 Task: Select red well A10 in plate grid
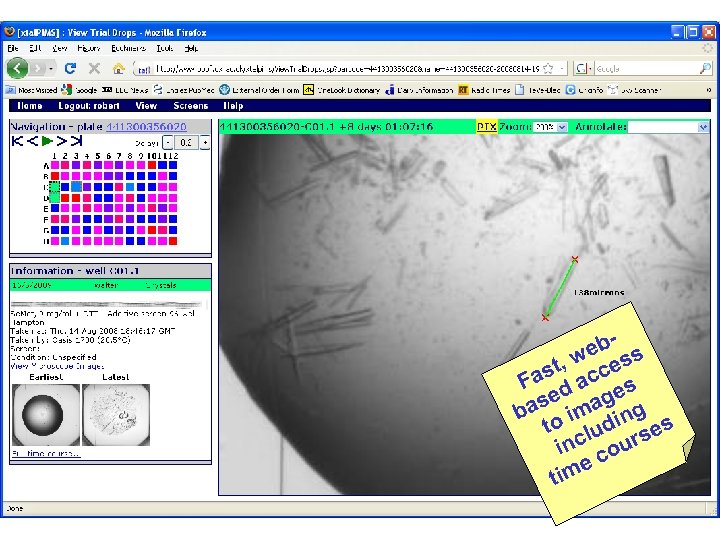(x=152, y=165)
